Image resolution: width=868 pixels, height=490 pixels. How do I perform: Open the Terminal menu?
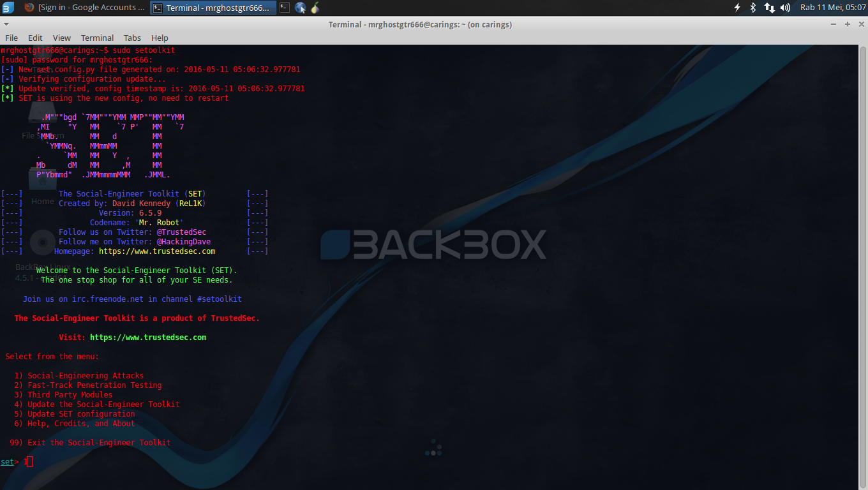coord(97,38)
